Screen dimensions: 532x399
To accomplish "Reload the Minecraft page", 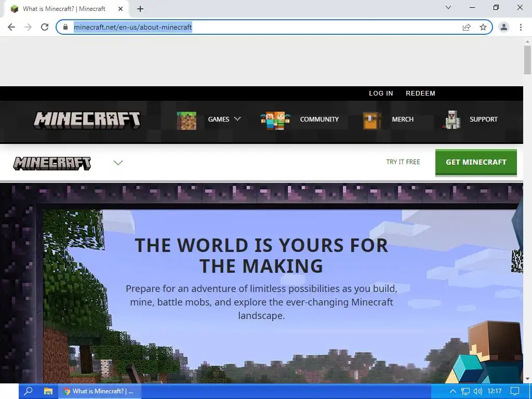I will [45, 27].
